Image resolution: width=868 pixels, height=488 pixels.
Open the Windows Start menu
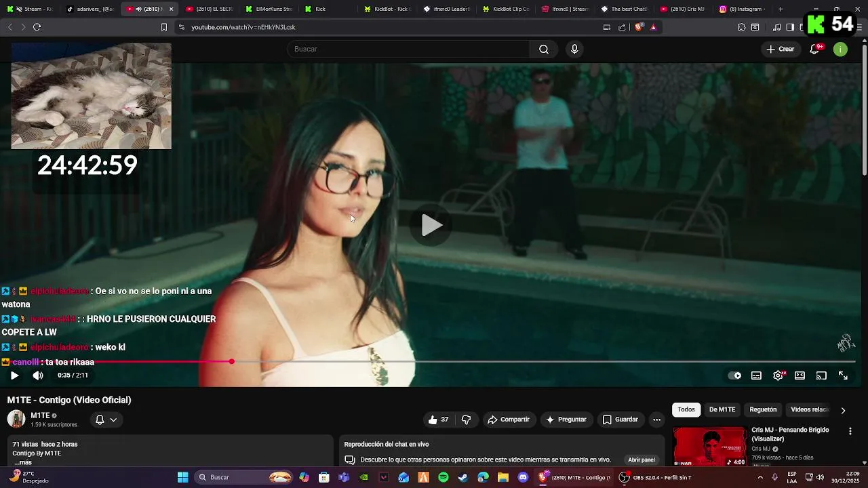pos(182,477)
